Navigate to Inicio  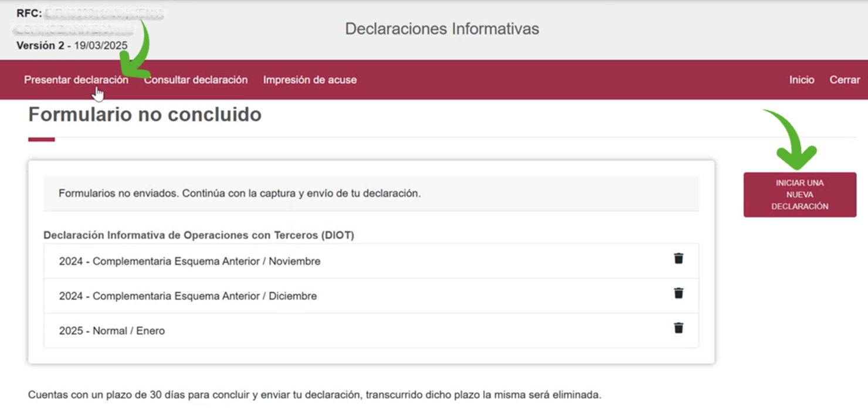[x=801, y=80]
